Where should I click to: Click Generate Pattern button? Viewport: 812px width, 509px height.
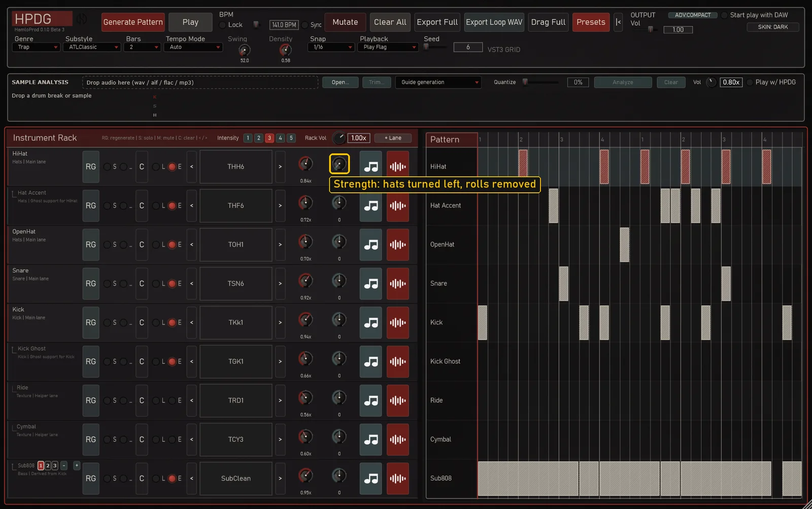pyautogui.click(x=133, y=22)
